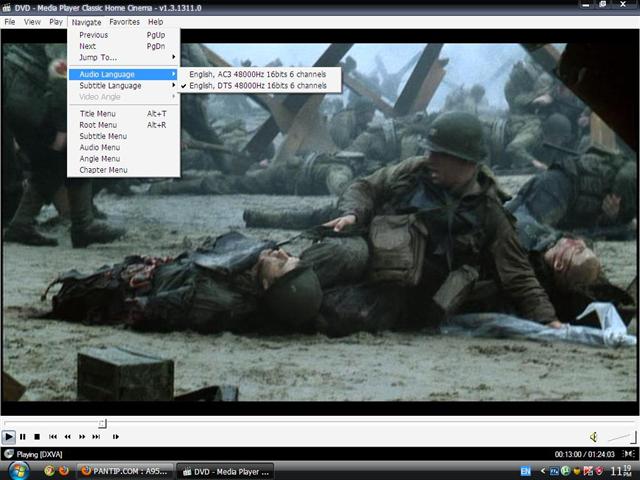Select English AC3 48000Hz audio track
Screen dimensions: 640x480
point(260,74)
